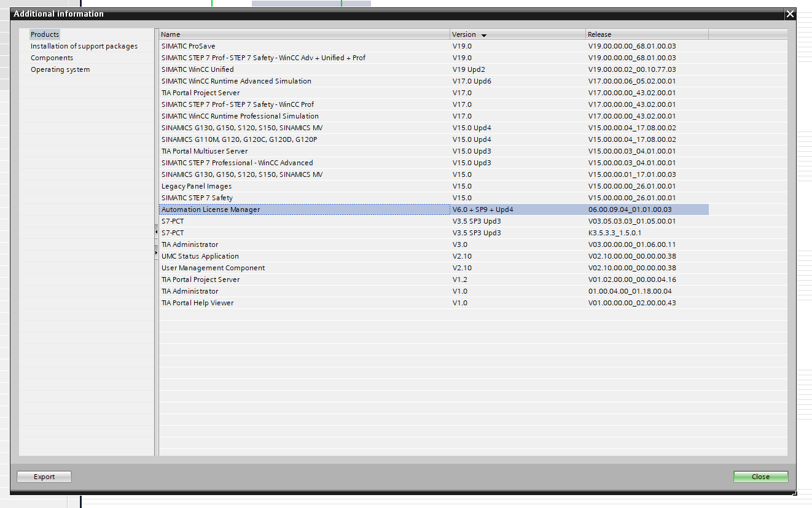Select the Automation License Manager name
This screenshot has width=812, height=508.
tap(211, 209)
